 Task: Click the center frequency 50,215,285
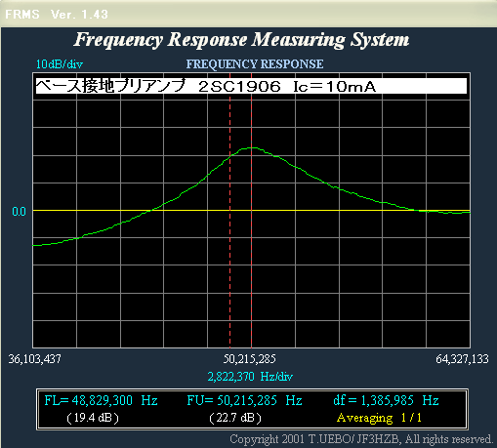click(249, 359)
